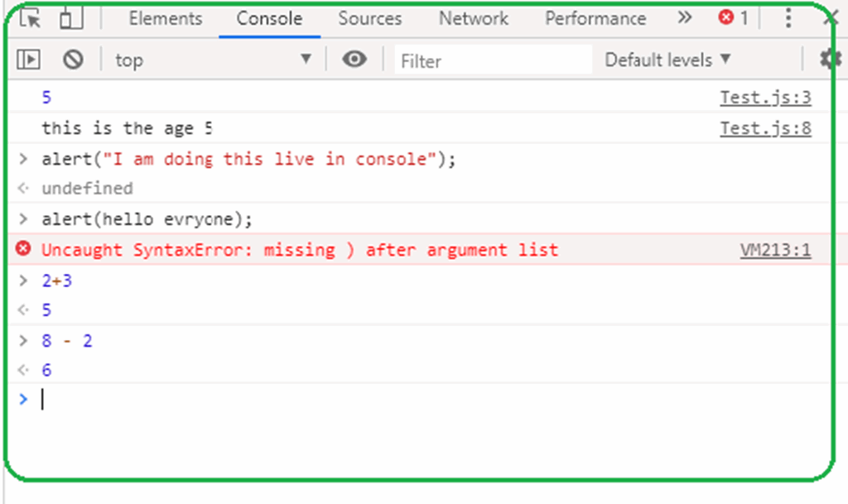848x504 pixels.
Task: Switch to the Elements tab
Action: coord(164,17)
